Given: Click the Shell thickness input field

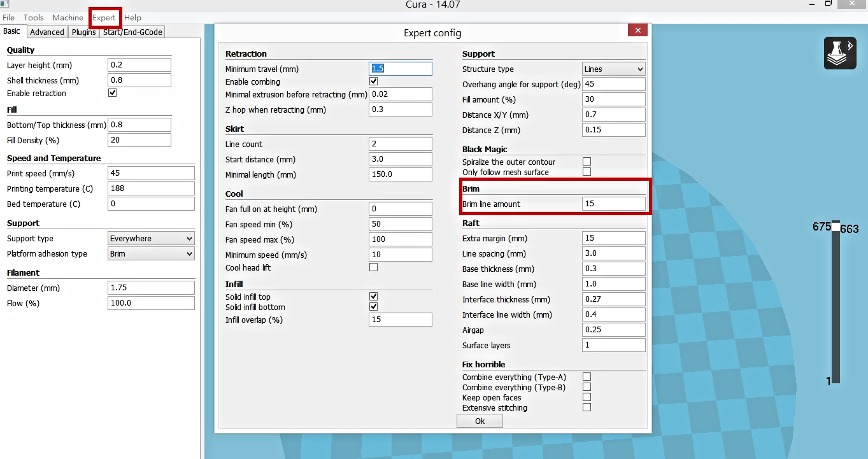Looking at the screenshot, I should coord(139,80).
